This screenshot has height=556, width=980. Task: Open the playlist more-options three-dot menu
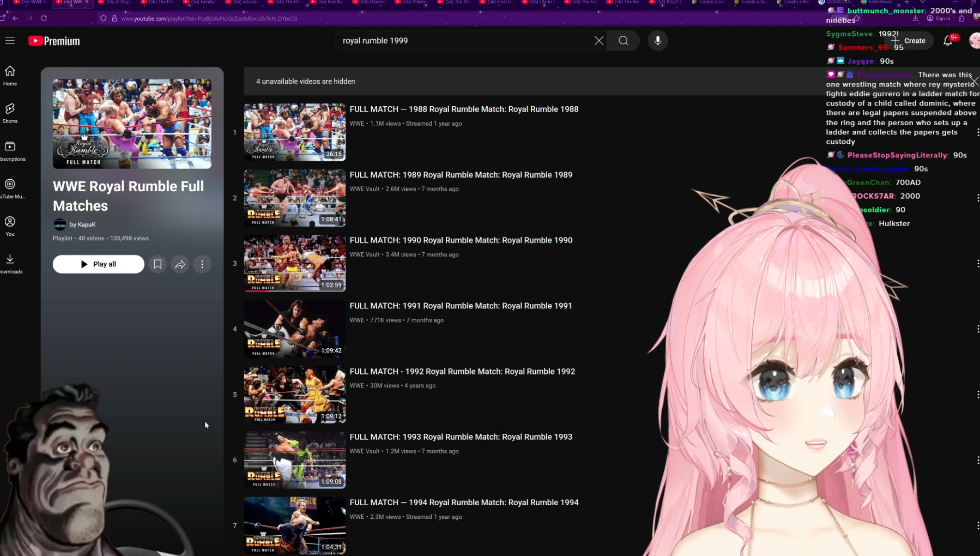pos(202,264)
